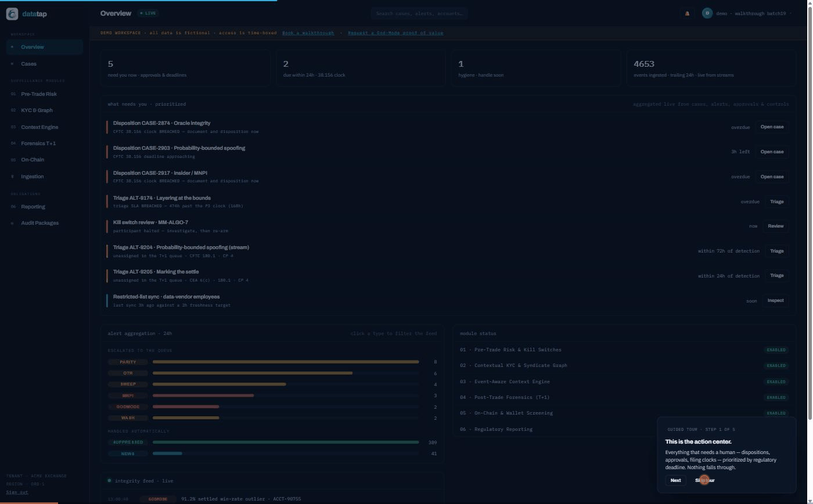This screenshot has width=813, height=504.
Task: Click the scrollbar up arrow
Action: (x=810, y=3)
